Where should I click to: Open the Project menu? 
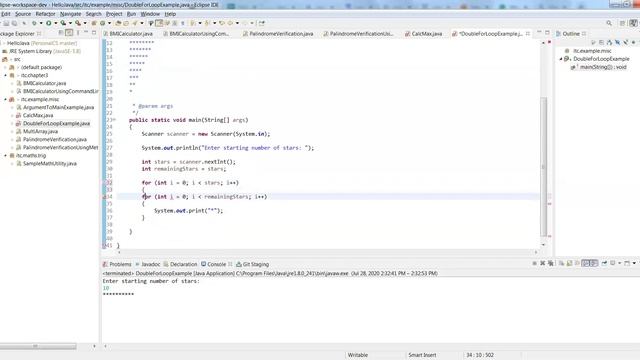tap(114, 14)
